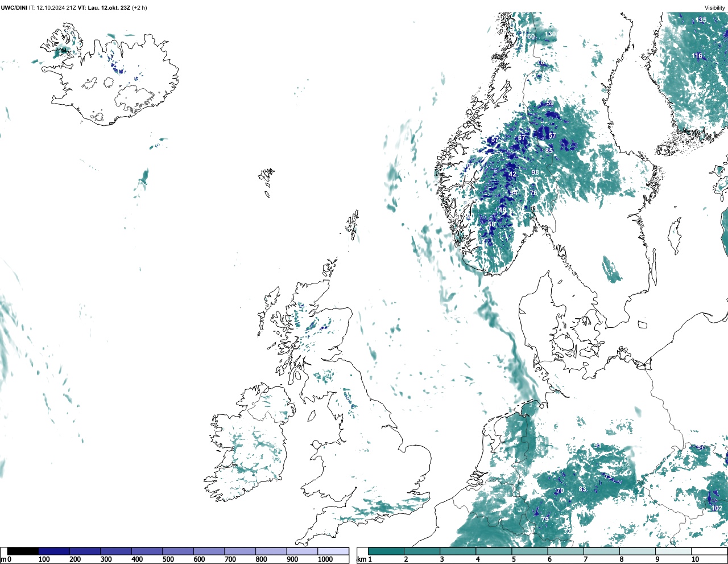This screenshot has width=728, height=564.
Task: Click the '102' value at right edge
Action: 717,508
